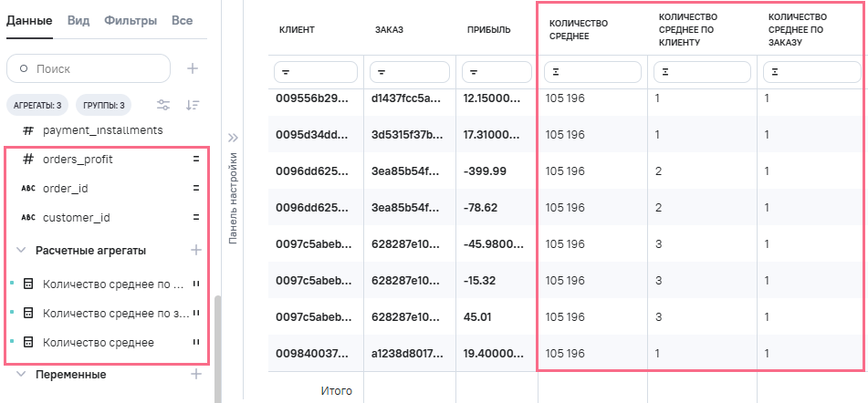This screenshot has width=868, height=403.
Task: Click the sort order icon
Action: click(x=193, y=105)
